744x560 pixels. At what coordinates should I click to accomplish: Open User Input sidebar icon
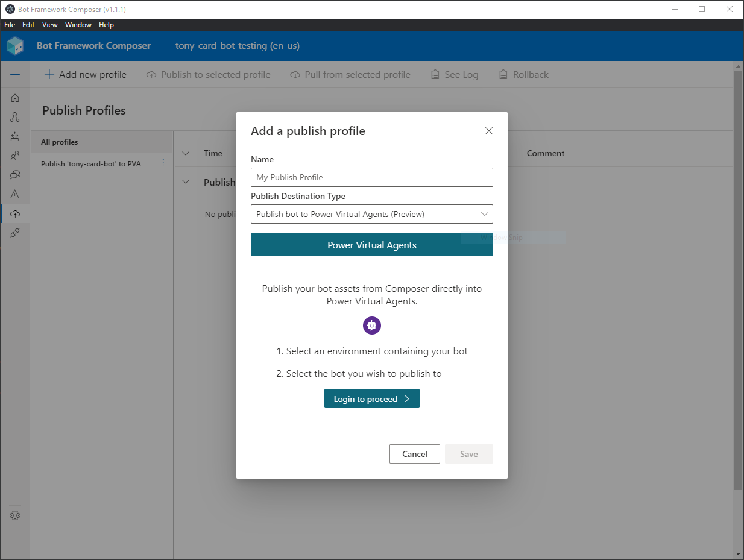coord(15,156)
